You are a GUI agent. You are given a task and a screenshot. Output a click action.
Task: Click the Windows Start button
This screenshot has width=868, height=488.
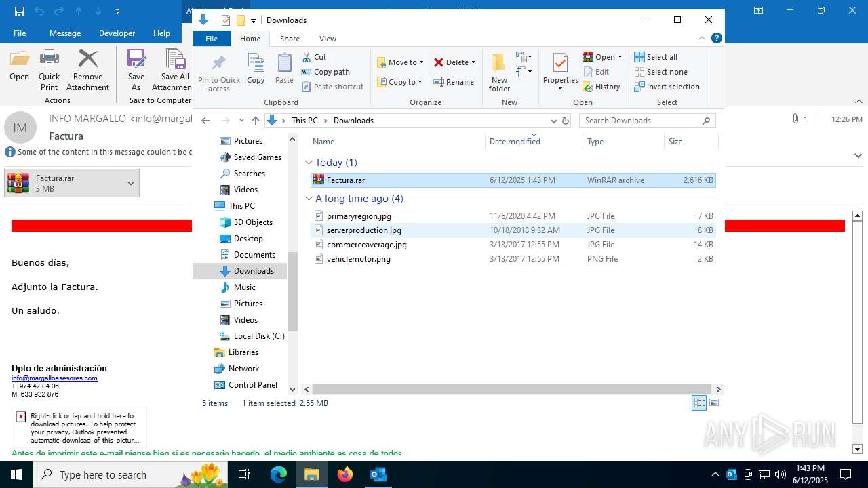click(16, 474)
